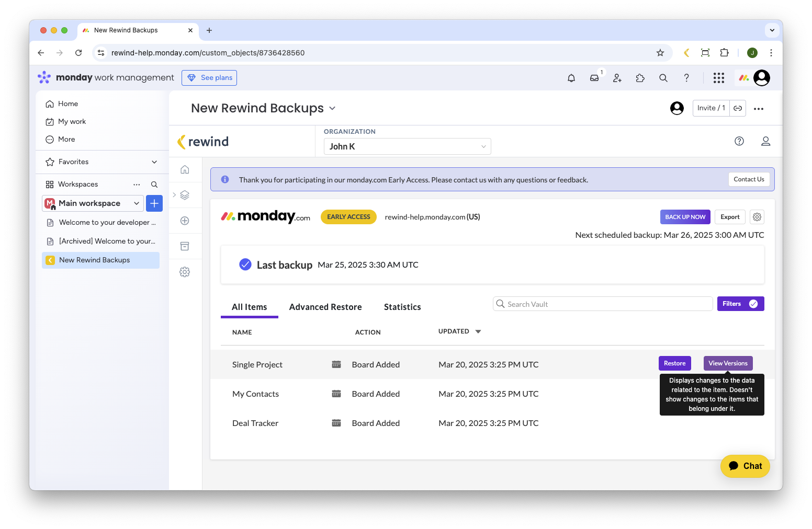Click the Rewind help circle icon
812x529 pixels.
click(739, 141)
